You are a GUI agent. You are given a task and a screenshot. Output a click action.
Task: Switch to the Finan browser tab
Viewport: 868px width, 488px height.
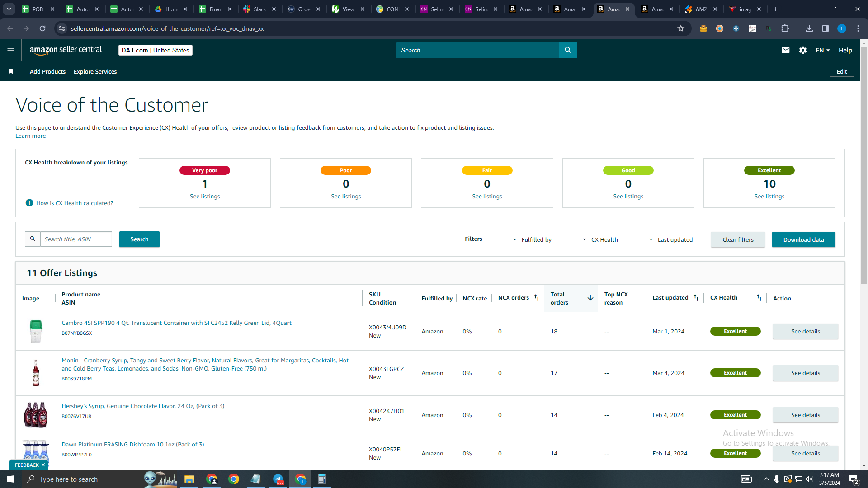[216, 9]
